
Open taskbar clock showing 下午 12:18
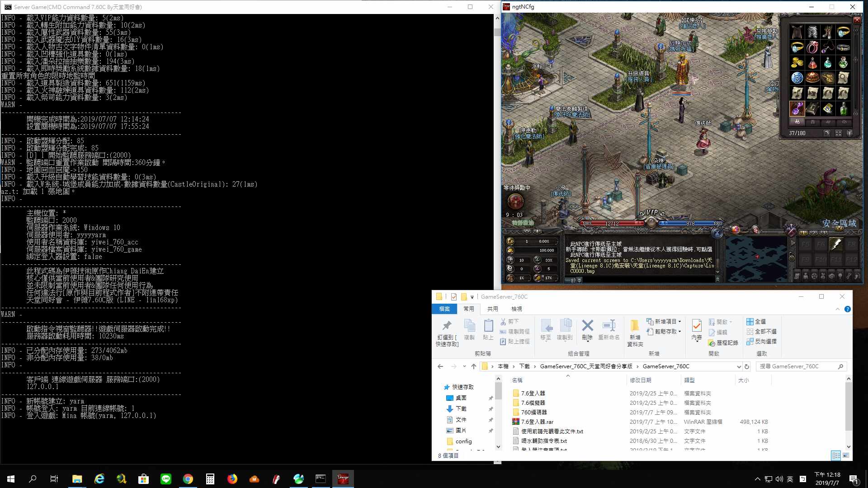[x=827, y=479]
